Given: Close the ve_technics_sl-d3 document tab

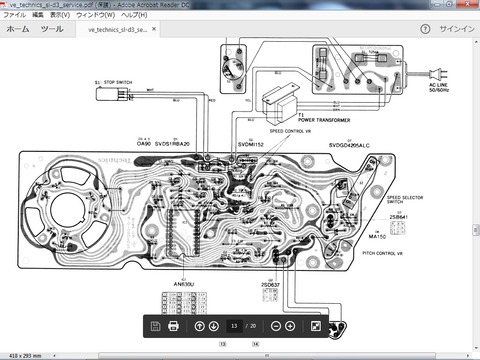Looking at the screenshot, I should tap(154, 29).
